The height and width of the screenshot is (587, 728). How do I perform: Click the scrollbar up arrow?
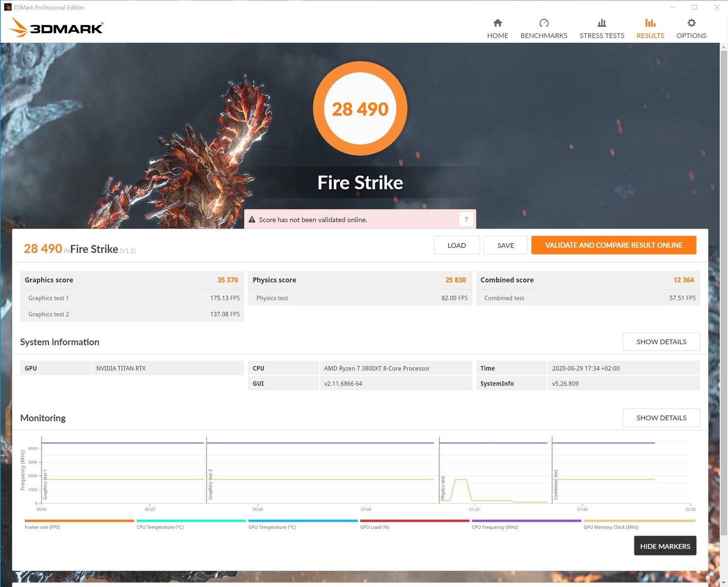(724, 47)
